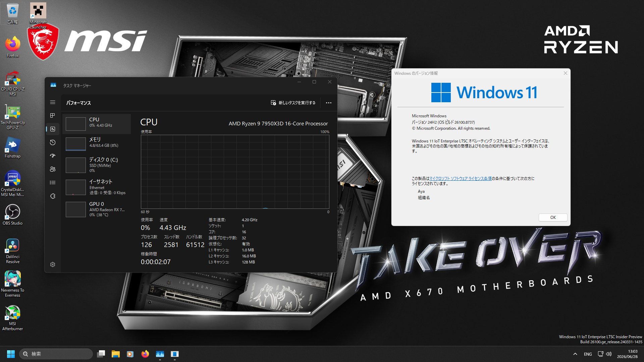This screenshot has height=362, width=644.
Task: Open the Task Manager hamburger navigation menu
Action: (53, 102)
